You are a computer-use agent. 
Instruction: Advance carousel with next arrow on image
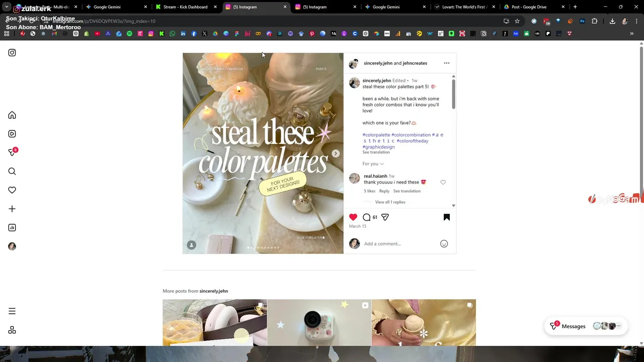(x=336, y=153)
